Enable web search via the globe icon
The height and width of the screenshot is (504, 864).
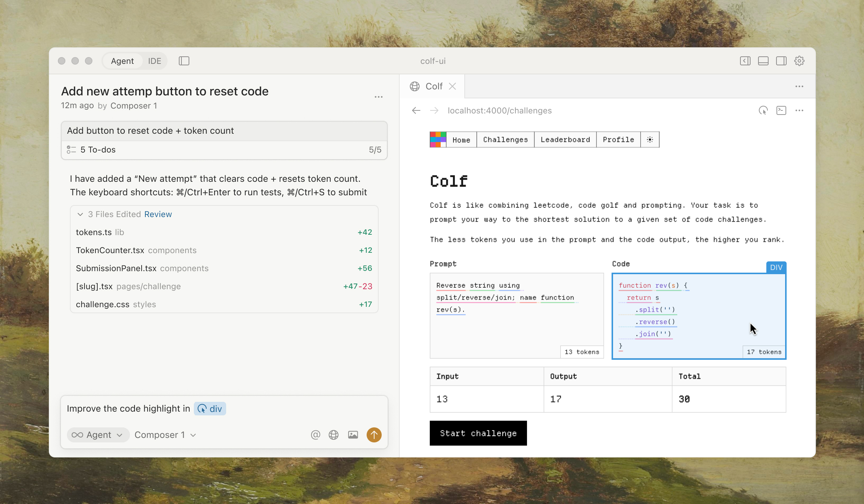(x=334, y=435)
